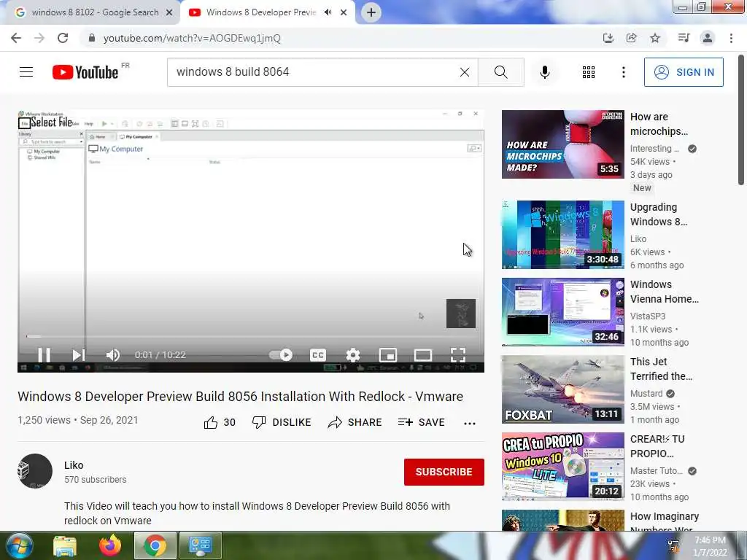The image size is (747, 560).
Task: Open Upgrading Windows 8 video thumbnail
Action: [x=562, y=235]
